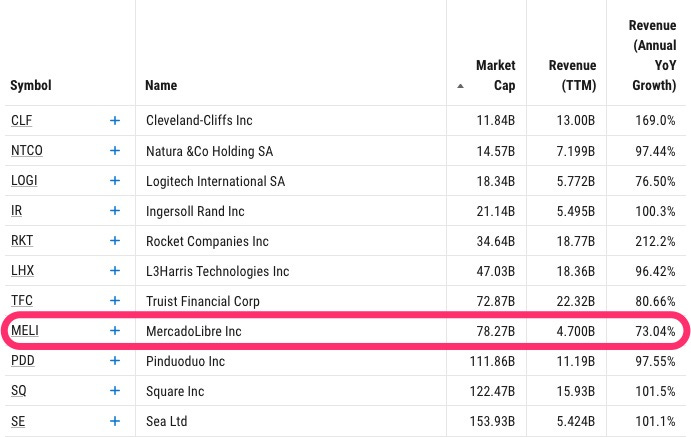
Task: Click the plus icon next to CLF
Action: tap(115, 120)
